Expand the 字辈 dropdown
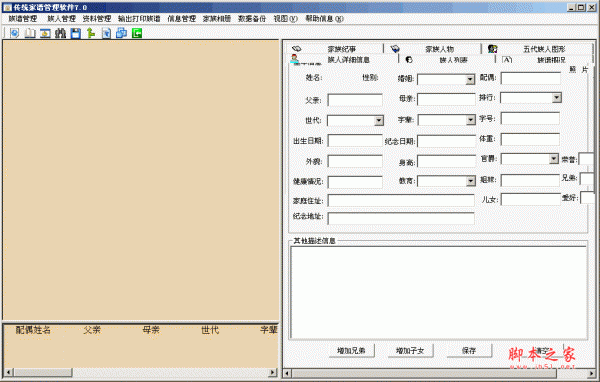600x382 pixels. pos(470,120)
